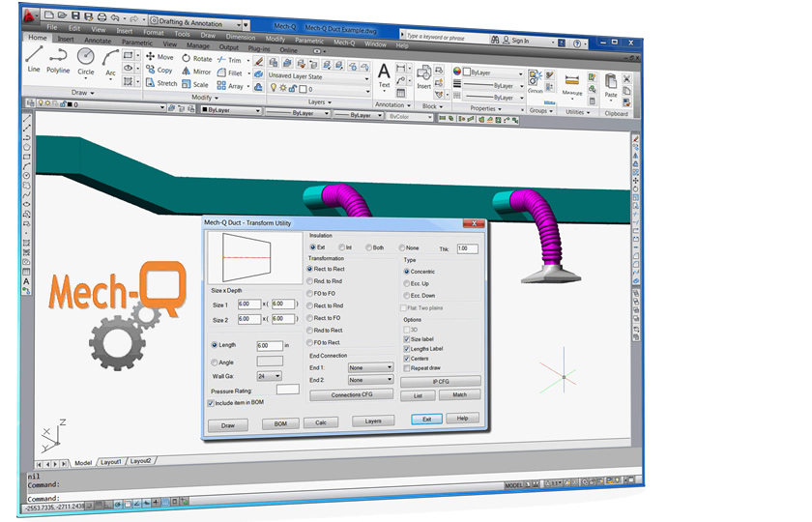Image resolution: width=812 pixels, height=522 pixels.
Task: Click the Help question mark icon
Action: [577, 43]
